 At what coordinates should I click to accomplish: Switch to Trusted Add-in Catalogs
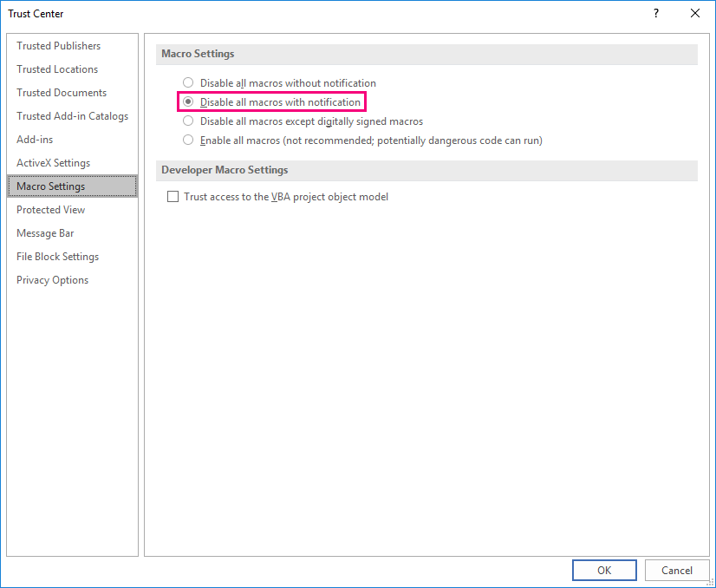pyautogui.click(x=72, y=116)
